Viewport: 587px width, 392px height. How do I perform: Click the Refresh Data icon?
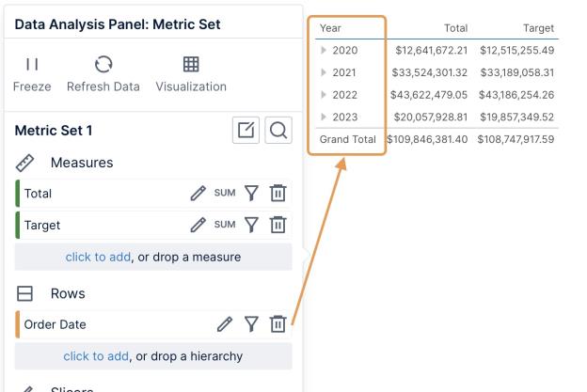[103, 65]
